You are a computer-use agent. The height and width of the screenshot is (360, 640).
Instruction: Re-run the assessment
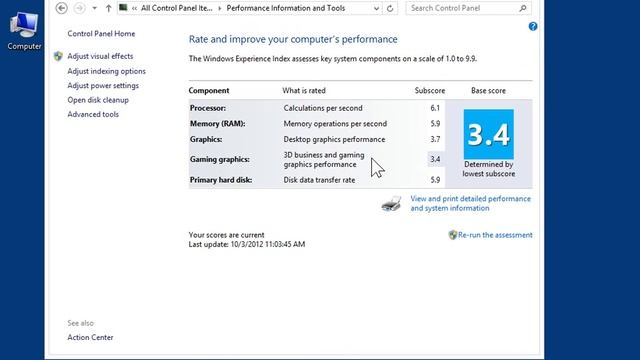pos(495,235)
